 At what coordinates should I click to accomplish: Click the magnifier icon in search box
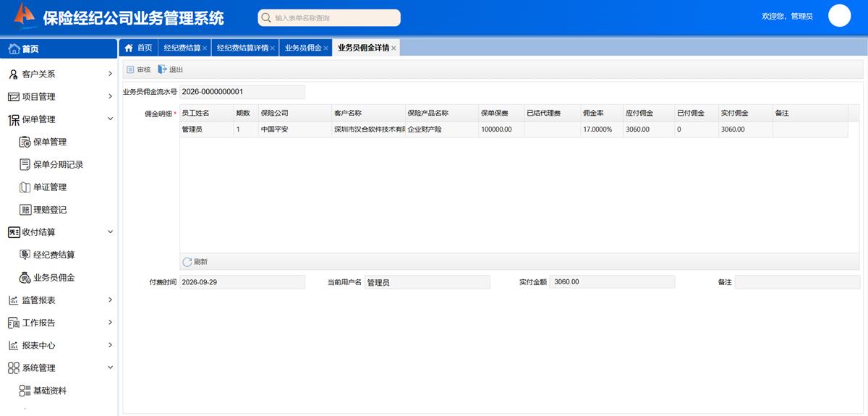point(266,18)
